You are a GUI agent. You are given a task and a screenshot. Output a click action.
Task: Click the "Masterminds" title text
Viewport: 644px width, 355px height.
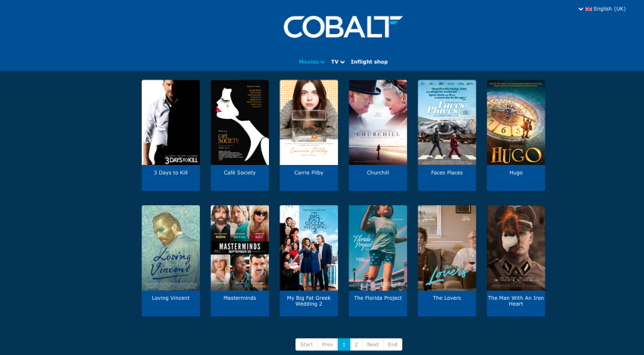click(240, 298)
